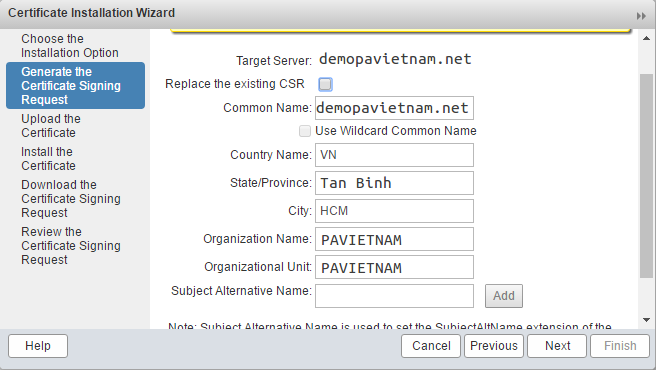Open Review the Certificate Signing Request step

[71, 246]
